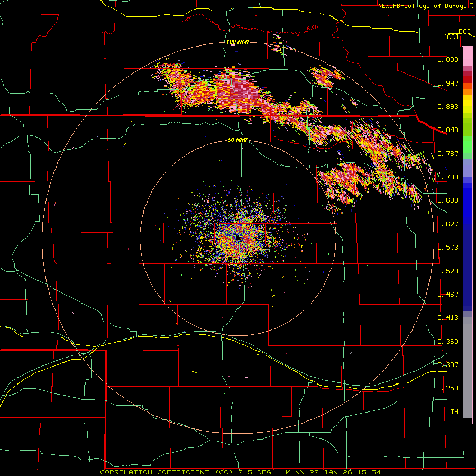Click the 20 JAN 26 15:54 timestamp
The image size is (476, 476).
tap(345, 472)
